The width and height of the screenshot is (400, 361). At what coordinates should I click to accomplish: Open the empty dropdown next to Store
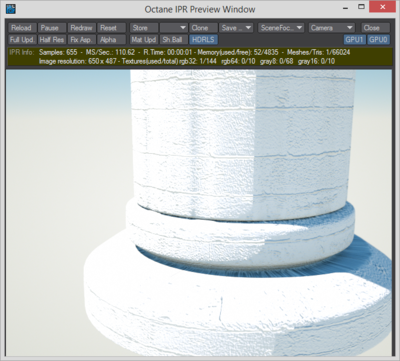click(x=174, y=28)
